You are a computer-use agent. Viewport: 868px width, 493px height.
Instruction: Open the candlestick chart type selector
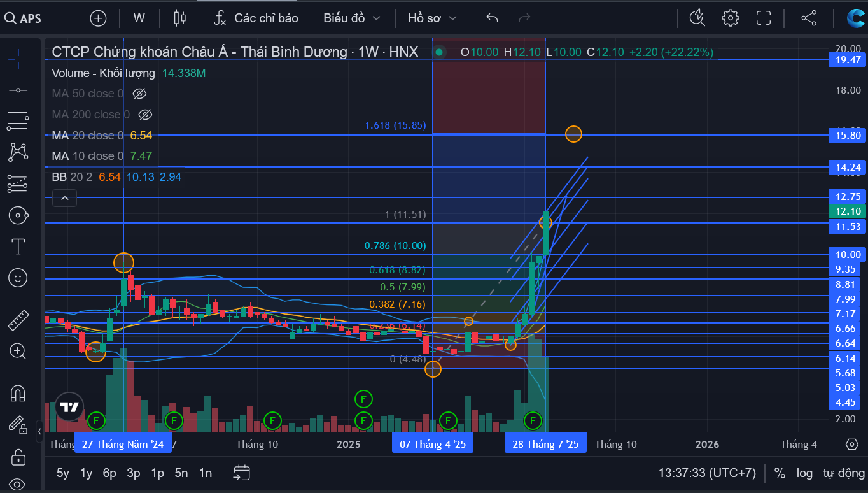point(180,18)
